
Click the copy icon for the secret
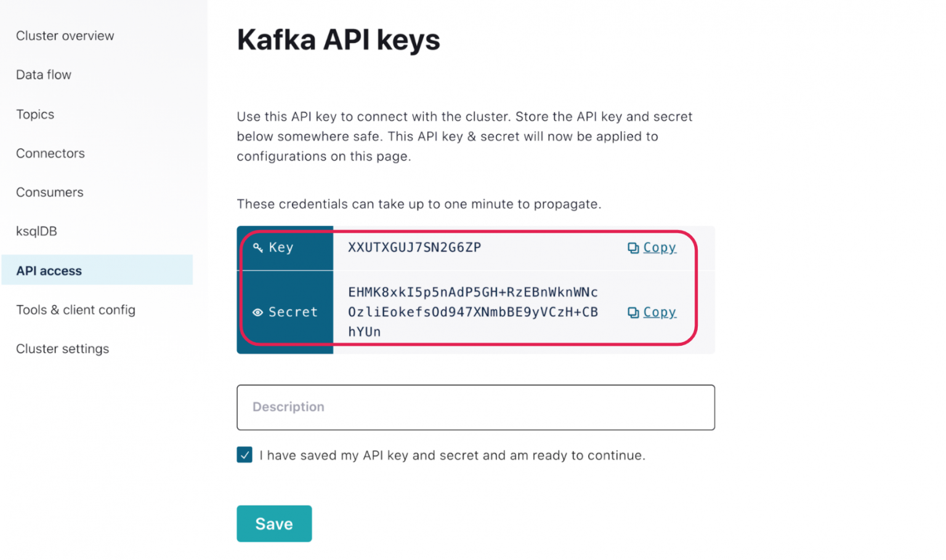click(x=633, y=313)
